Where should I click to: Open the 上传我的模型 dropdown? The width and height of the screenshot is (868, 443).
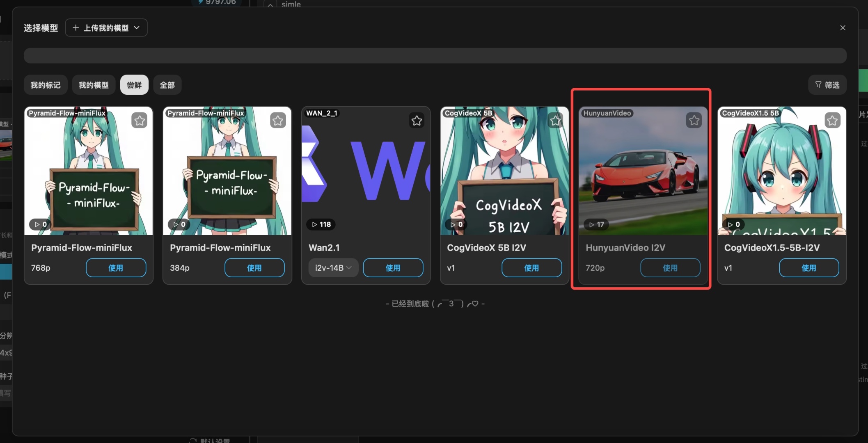(x=106, y=28)
